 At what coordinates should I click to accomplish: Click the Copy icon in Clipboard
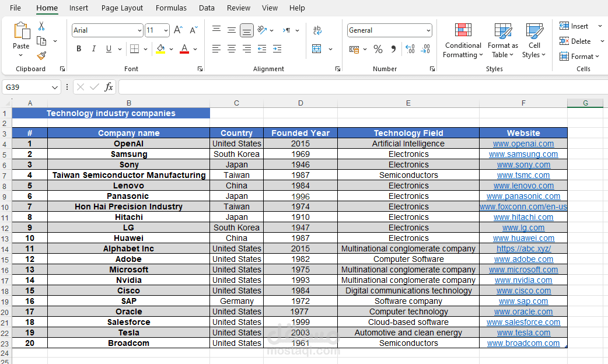point(41,41)
